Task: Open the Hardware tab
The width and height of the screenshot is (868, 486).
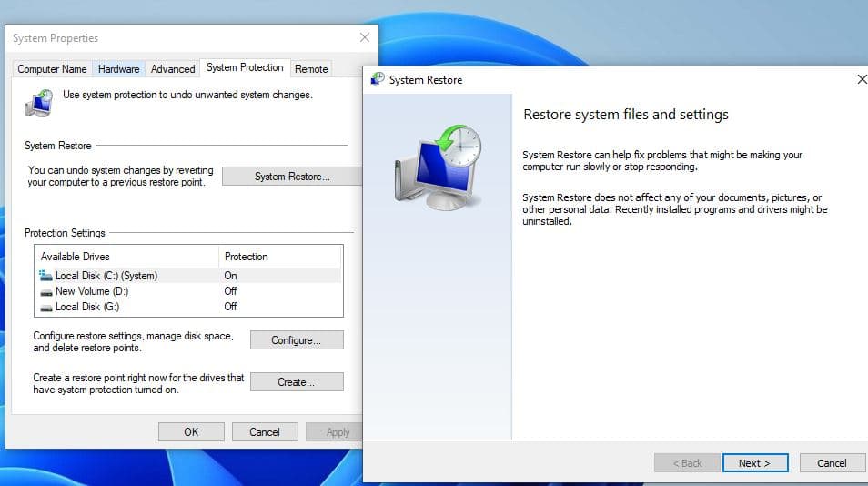Action: click(119, 69)
